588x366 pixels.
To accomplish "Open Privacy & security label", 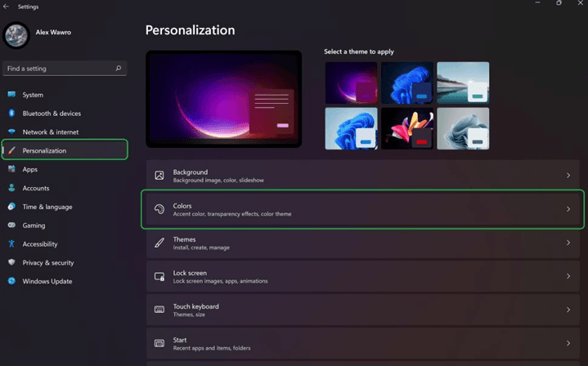I will (48, 262).
